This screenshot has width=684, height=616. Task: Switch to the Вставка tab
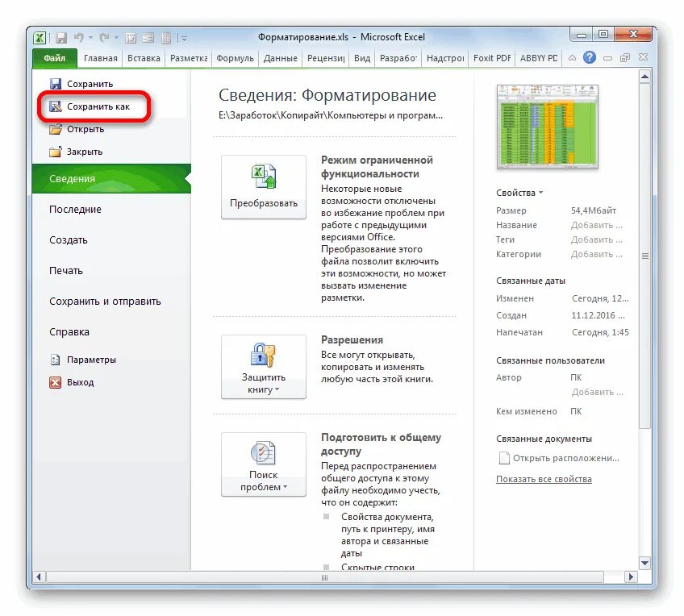tap(144, 58)
